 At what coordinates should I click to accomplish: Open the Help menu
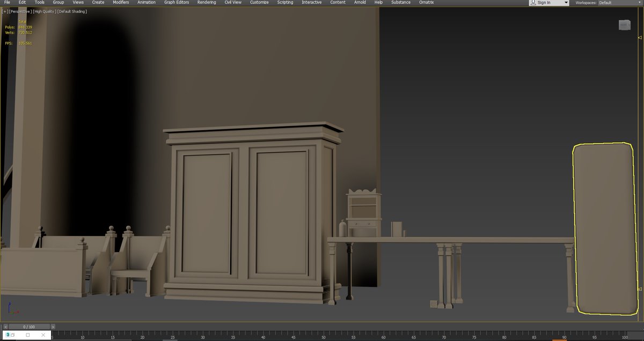click(x=378, y=2)
